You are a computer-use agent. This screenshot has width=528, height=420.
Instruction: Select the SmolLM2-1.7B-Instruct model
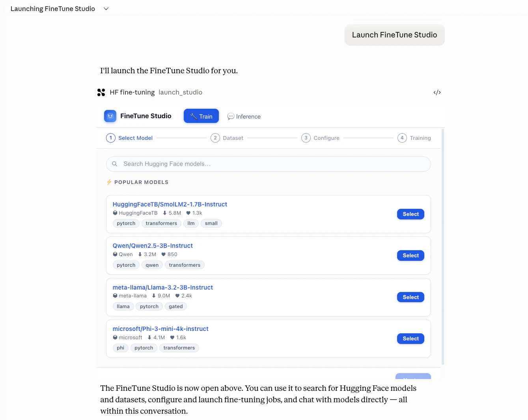coord(410,214)
